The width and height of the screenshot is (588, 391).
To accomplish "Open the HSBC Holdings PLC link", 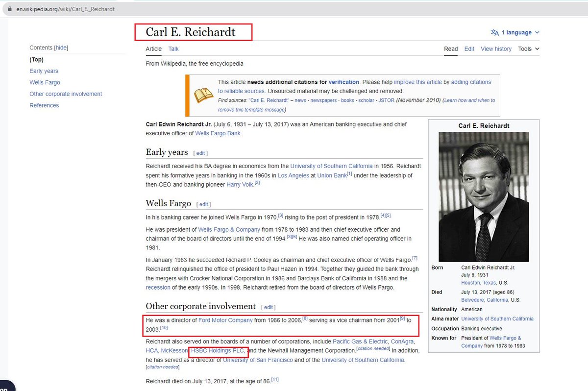I will pos(218,350).
